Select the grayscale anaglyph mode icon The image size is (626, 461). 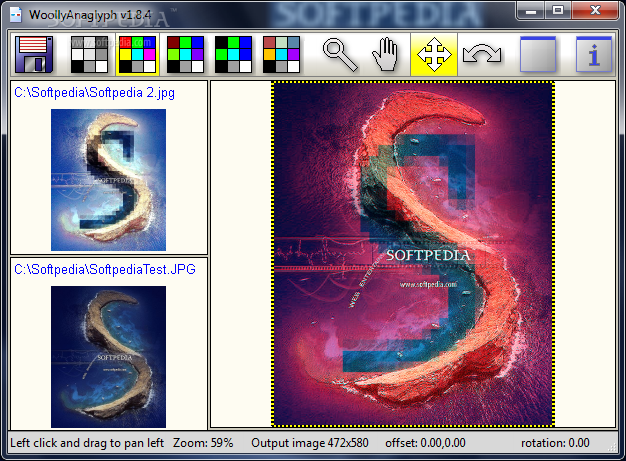tap(89, 54)
